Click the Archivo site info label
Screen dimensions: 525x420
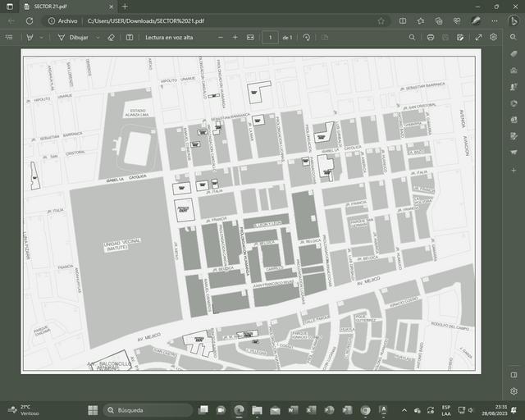tap(63, 21)
